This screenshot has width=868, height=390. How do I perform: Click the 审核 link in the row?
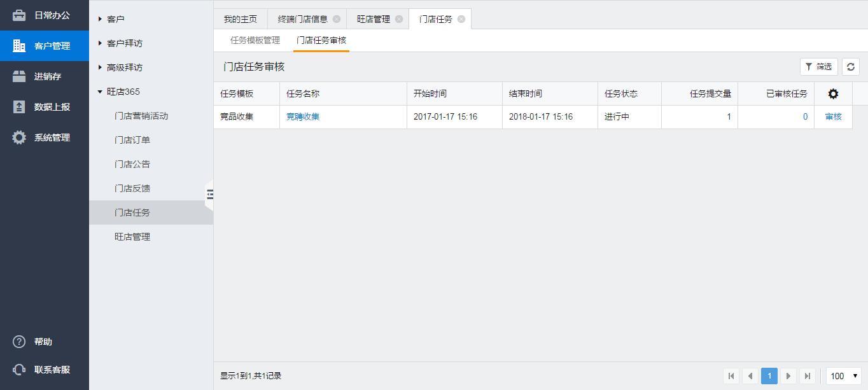click(x=833, y=117)
